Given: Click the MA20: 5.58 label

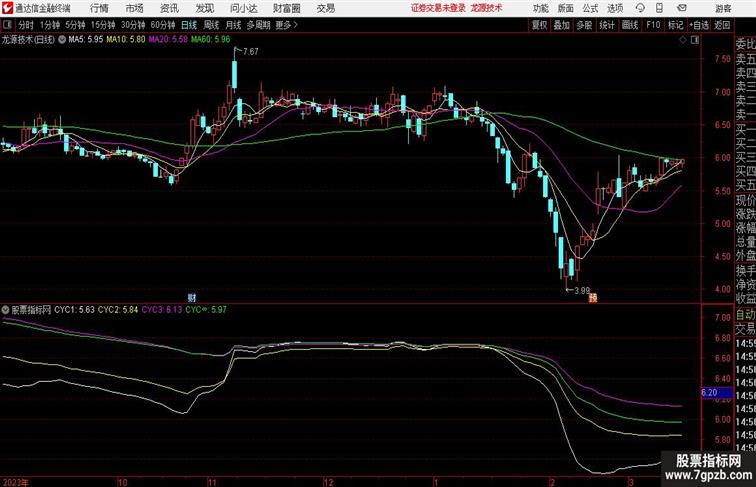Looking at the screenshot, I should (168, 40).
